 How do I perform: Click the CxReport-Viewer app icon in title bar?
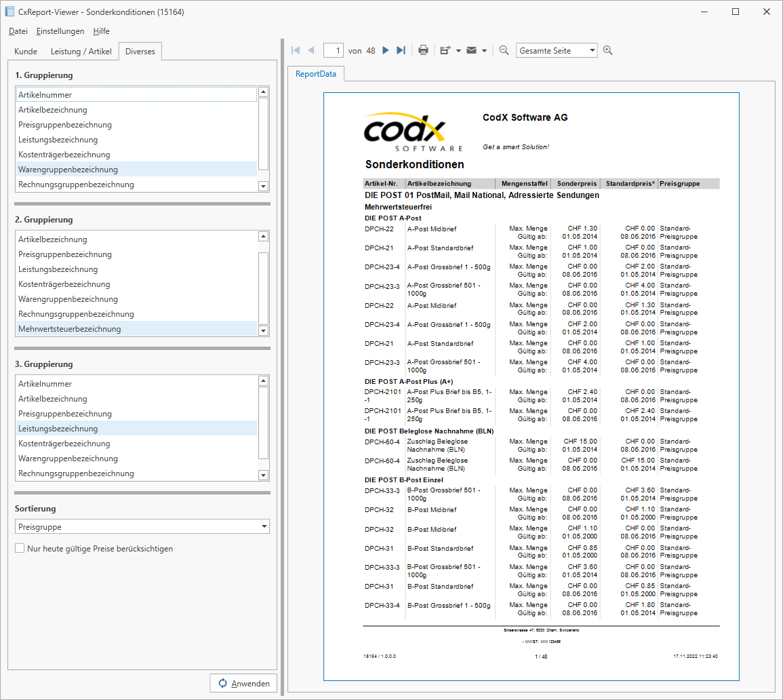[x=9, y=12]
